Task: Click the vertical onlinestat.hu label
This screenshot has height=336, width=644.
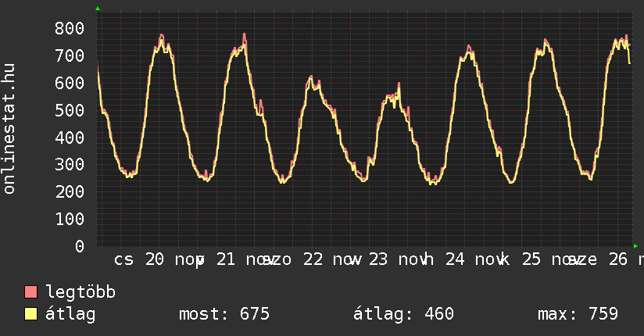Action: pyautogui.click(x=9, y=130)
